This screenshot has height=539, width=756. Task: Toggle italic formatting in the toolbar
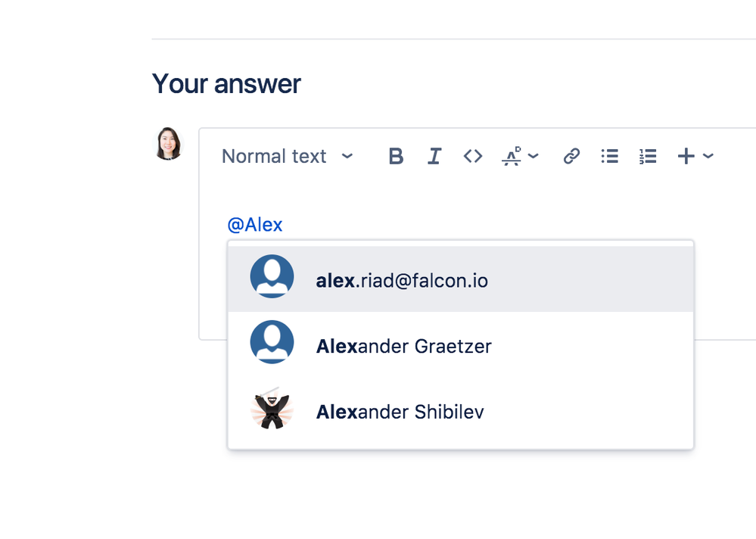click(434, 156)
